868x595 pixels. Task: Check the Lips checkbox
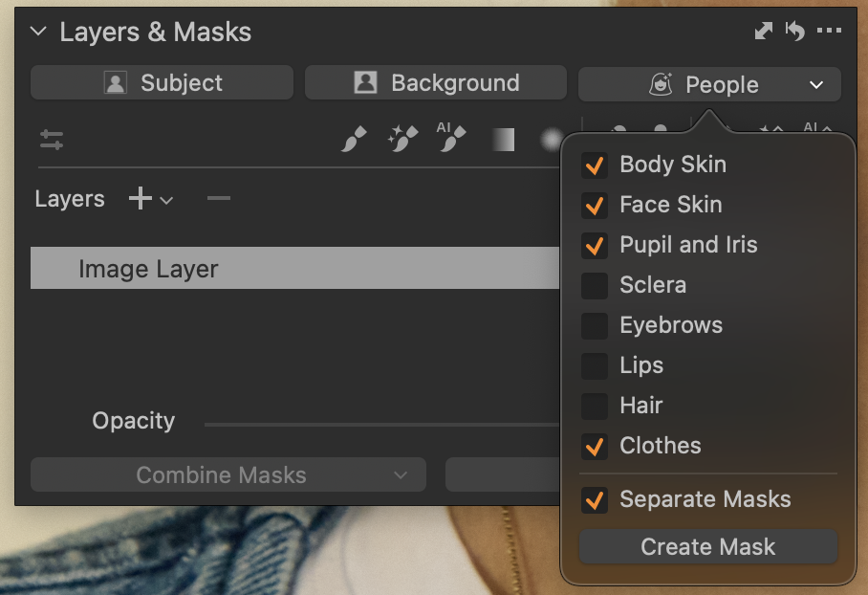595,366
